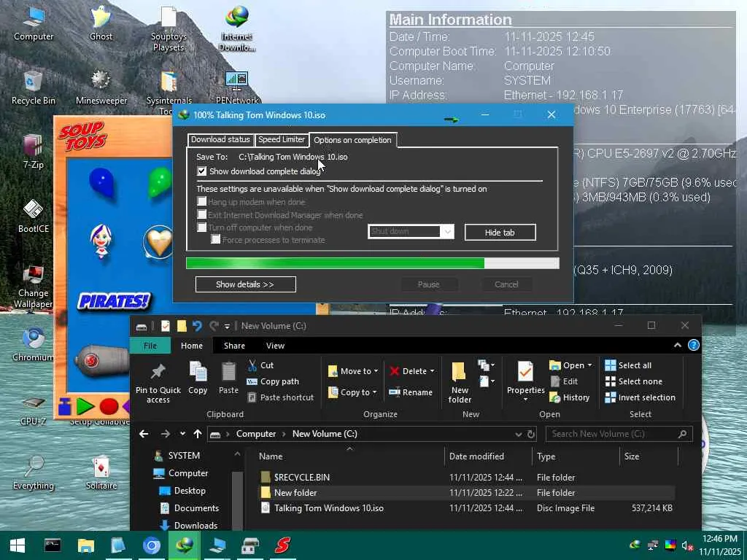This screenshot has width=747, height=560.
Task: Click Pin to Quick access in ribbon
Action: point(158,384)
